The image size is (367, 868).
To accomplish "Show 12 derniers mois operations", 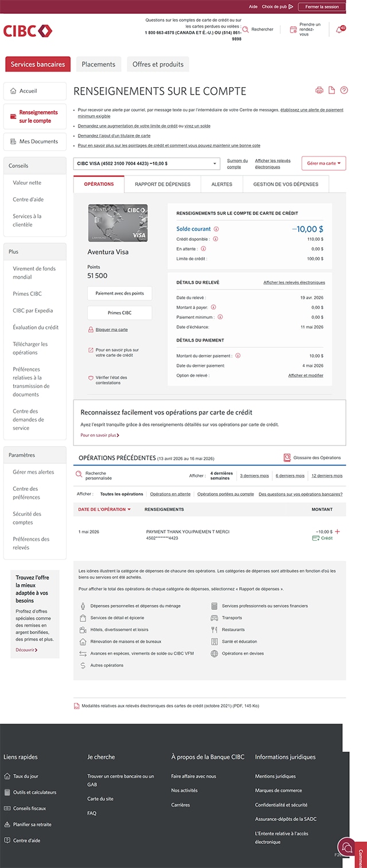I will point(327,476).
